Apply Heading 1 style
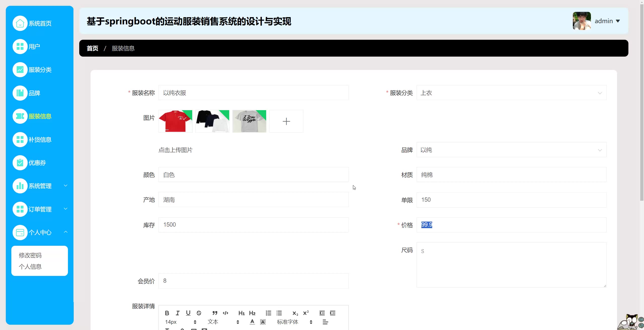644x330 pixels. coord(241,313)
